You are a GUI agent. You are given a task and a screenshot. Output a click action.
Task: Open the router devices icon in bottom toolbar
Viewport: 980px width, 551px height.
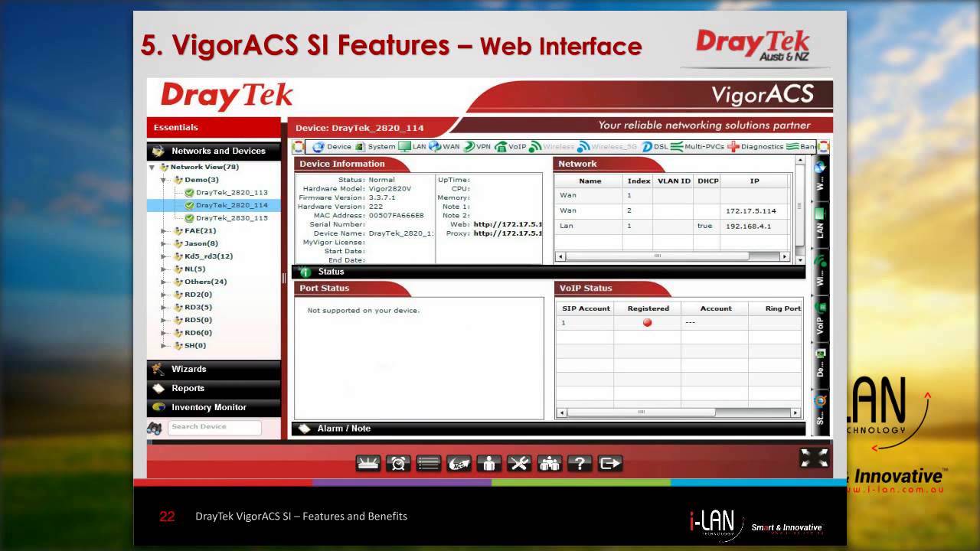[x=368, y=463]
